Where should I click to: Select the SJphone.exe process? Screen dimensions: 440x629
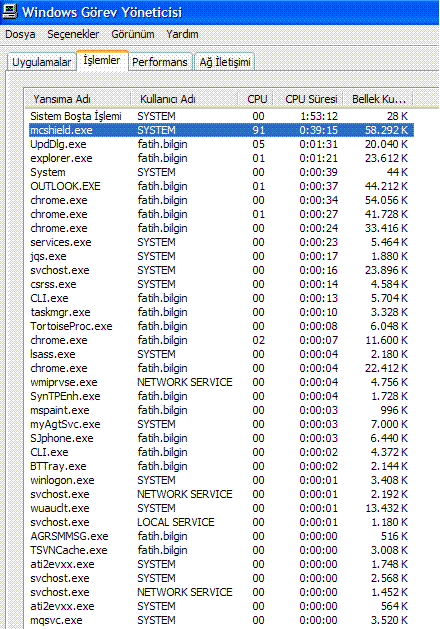(x=221, y=438)
